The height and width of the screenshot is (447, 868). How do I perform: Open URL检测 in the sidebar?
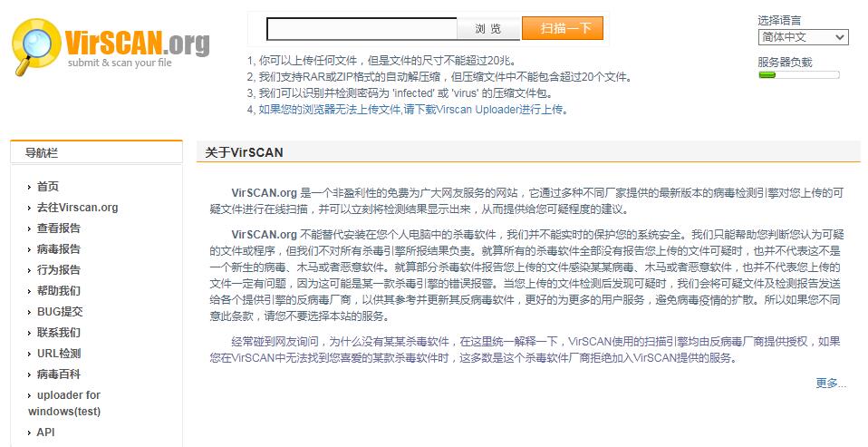pyautogui.click(x=59, y=354)
